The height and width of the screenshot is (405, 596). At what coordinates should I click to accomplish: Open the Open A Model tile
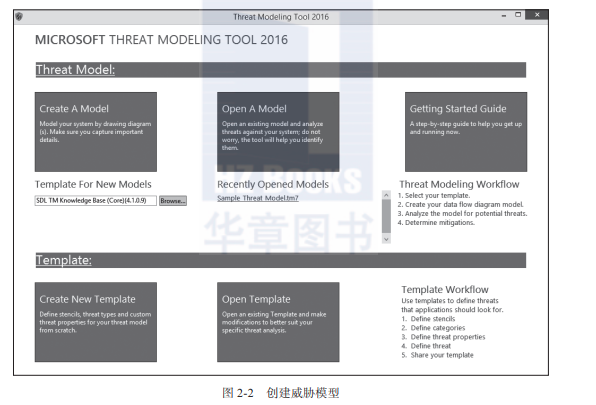point(278,132)
